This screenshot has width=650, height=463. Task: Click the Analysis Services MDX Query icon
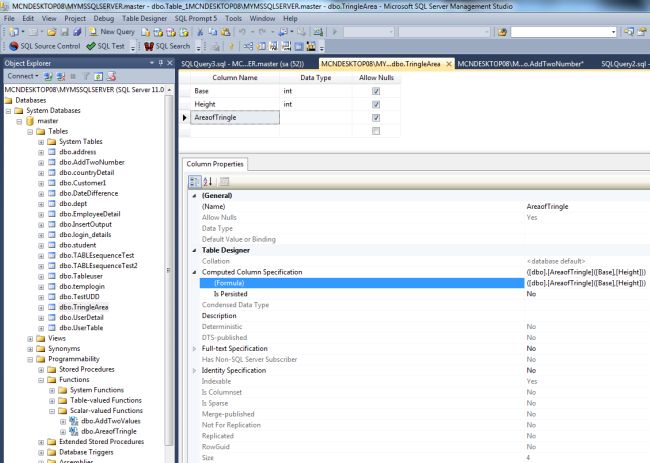[x=158, y=32]
